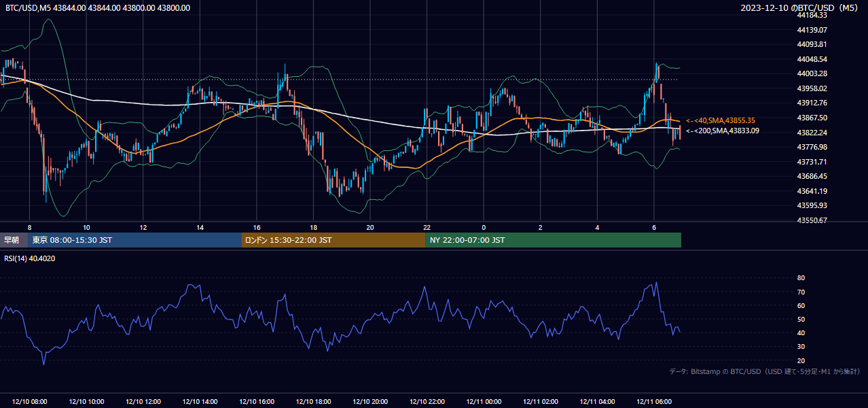This screenshot has width=868, height=408.
Task: Click bottom time label 12/10 20:00
Action: 370,402
